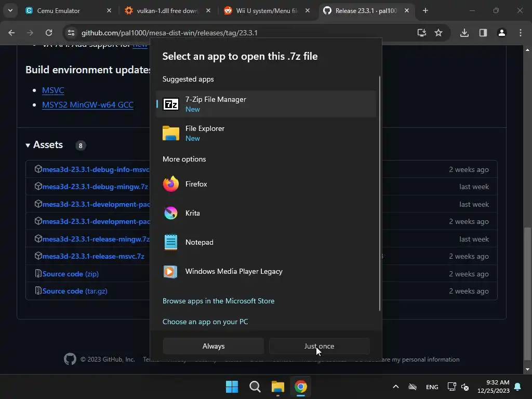Open MSYS2 MinGW-w64 GCC link
Image resolution: width=532 pixels, height=399 pixels.
click(87, 105)
